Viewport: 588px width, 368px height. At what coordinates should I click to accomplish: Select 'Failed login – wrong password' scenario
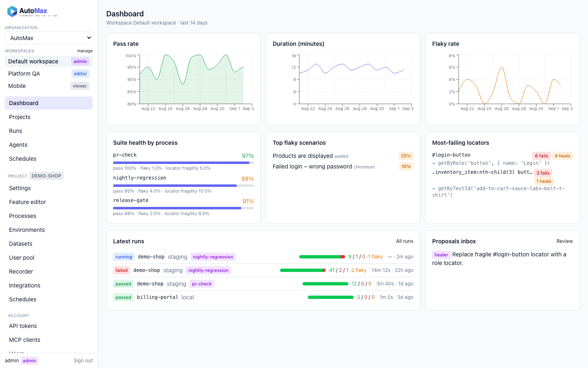pyautogui.click(x=312, y=166)
